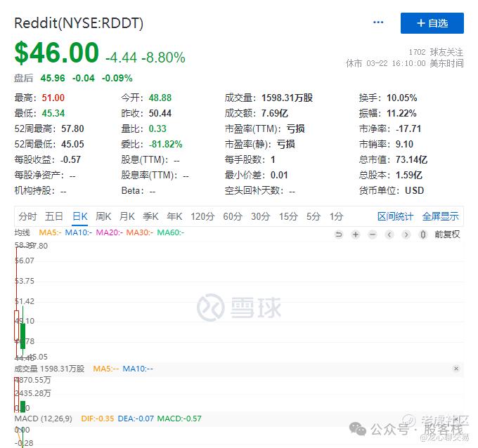Click the MA5 moving average label in 均线 row

click(x=50, y=232)
